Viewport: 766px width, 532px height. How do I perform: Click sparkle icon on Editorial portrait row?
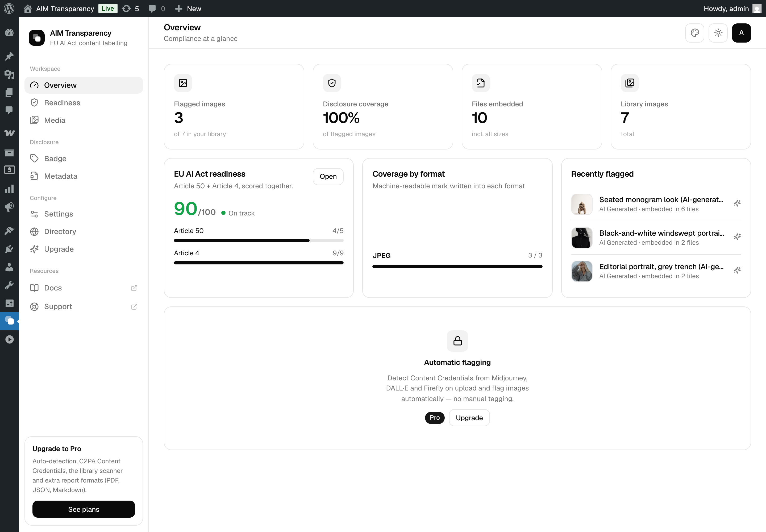737,270
